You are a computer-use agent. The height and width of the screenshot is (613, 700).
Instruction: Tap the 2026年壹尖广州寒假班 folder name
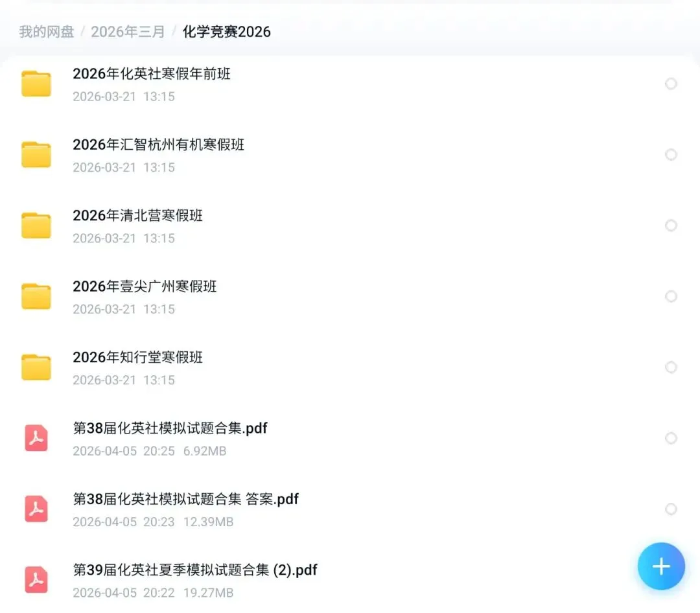(x=145, y=286)
